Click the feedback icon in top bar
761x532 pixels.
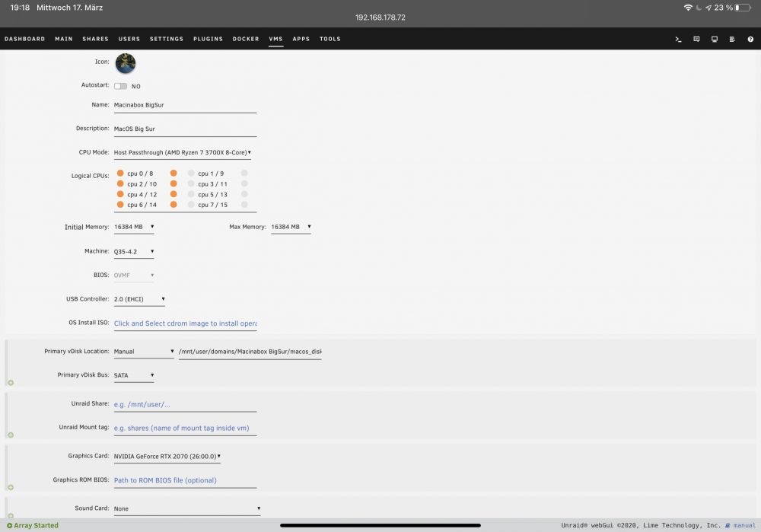pyautogui.click(x=696, y=40)
